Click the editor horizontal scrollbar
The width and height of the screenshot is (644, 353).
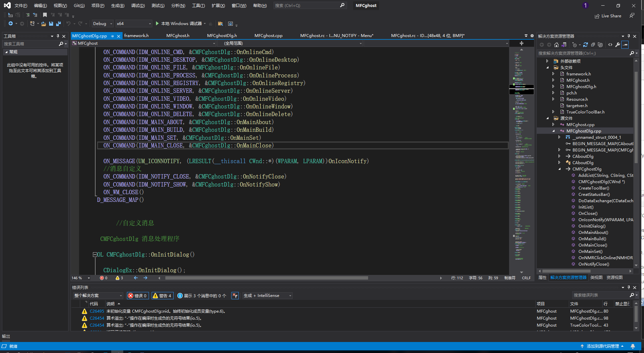(267, 278)
